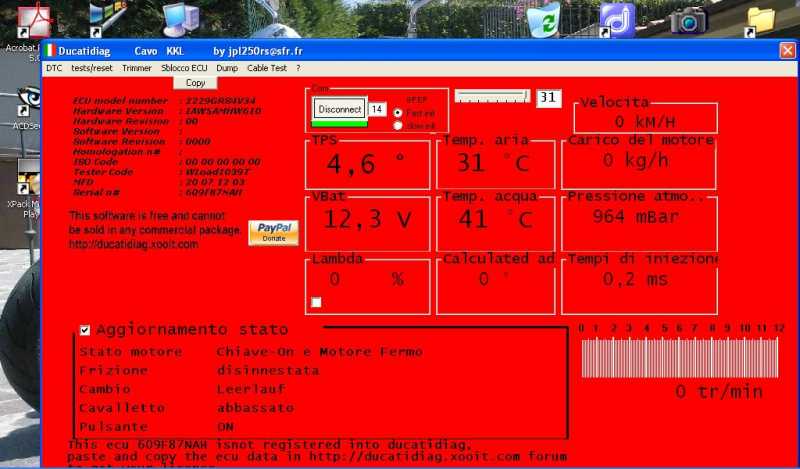Open the Recycle Bin desktop icon
The width and height of the screenshot is (800, 469).
[x=543, y=19]
